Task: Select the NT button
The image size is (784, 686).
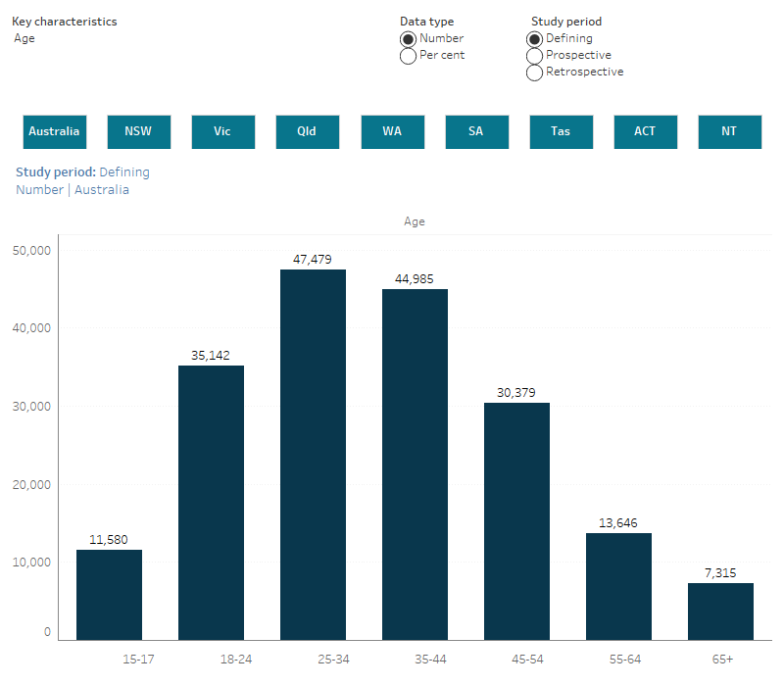Action: tap(729, 131)
